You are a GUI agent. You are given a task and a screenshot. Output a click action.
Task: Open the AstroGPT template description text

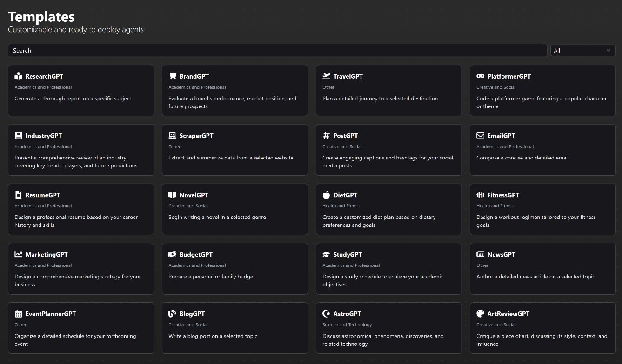click(383, 340)
